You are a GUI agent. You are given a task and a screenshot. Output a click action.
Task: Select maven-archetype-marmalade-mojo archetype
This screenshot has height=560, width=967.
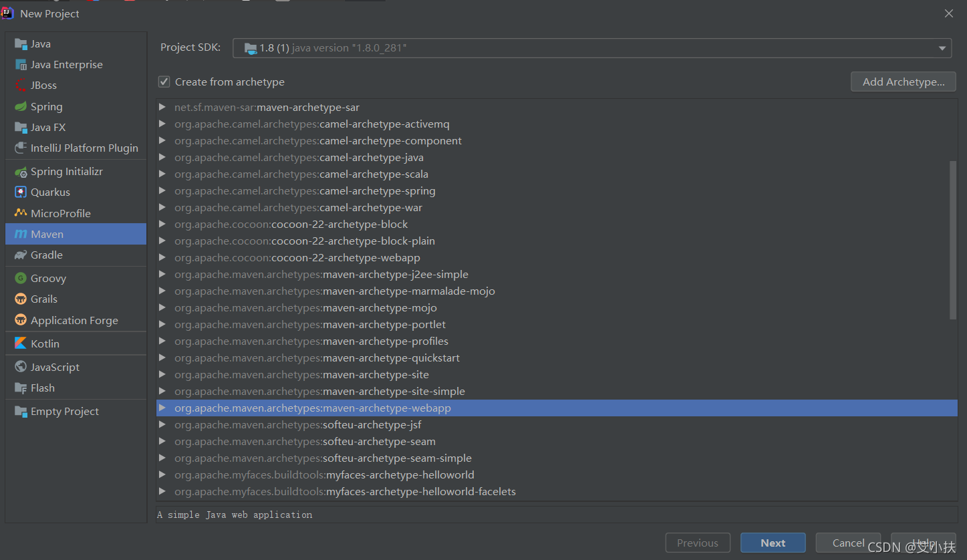557,291
